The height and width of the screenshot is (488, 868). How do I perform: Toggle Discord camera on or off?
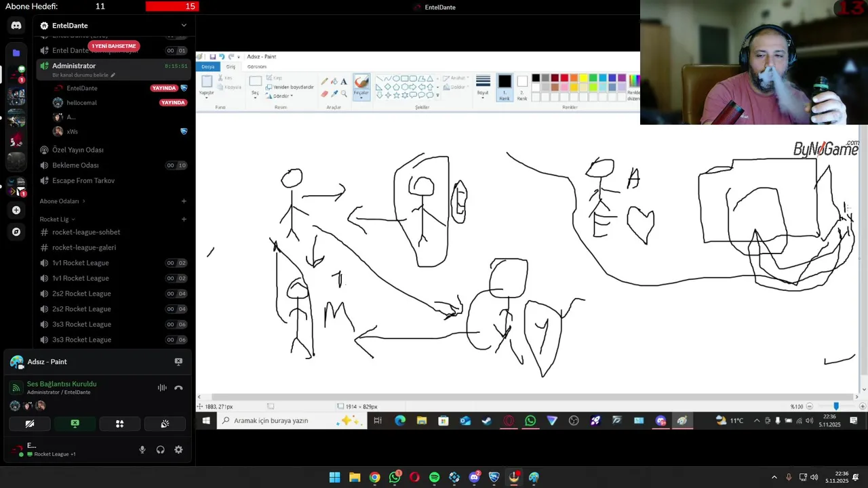30,424
